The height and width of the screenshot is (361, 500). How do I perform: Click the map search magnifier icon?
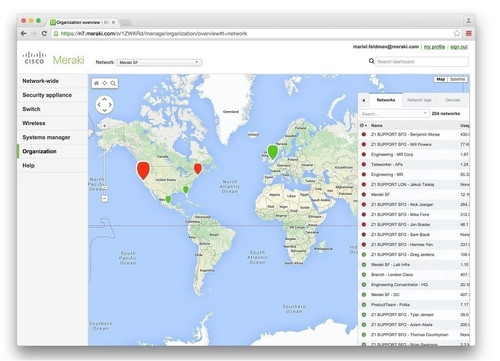[113, 83]
